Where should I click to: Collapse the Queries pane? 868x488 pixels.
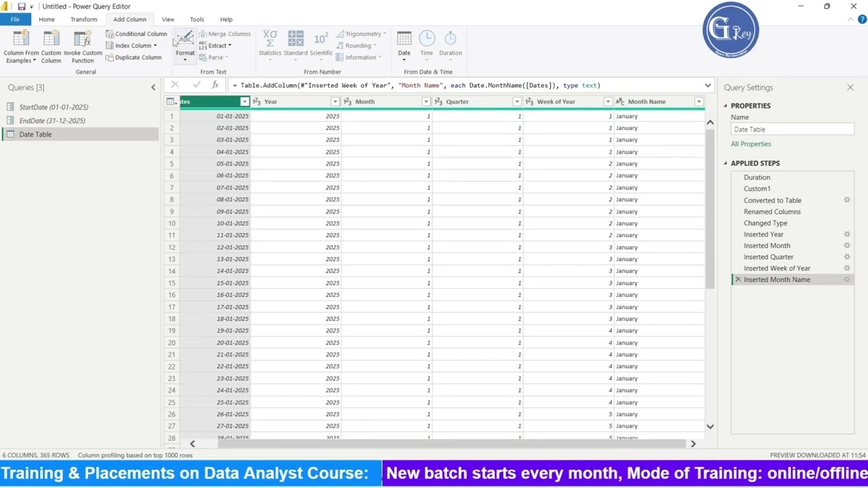coord(153,87)
